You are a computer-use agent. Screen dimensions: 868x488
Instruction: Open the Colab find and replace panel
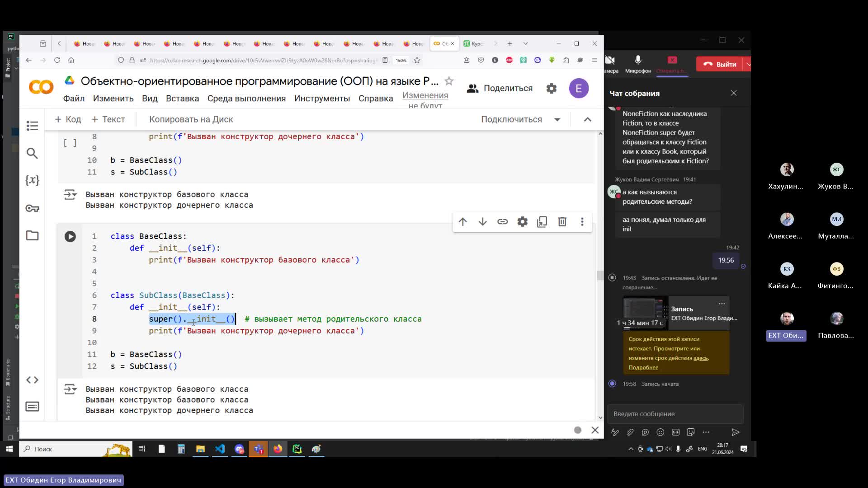[x=32, y=153]
